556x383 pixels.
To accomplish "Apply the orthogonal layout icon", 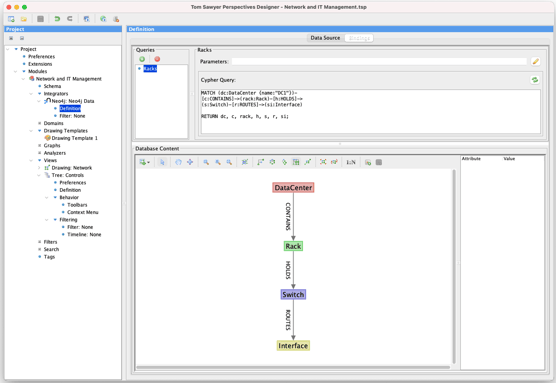I will tap(261, 162).
